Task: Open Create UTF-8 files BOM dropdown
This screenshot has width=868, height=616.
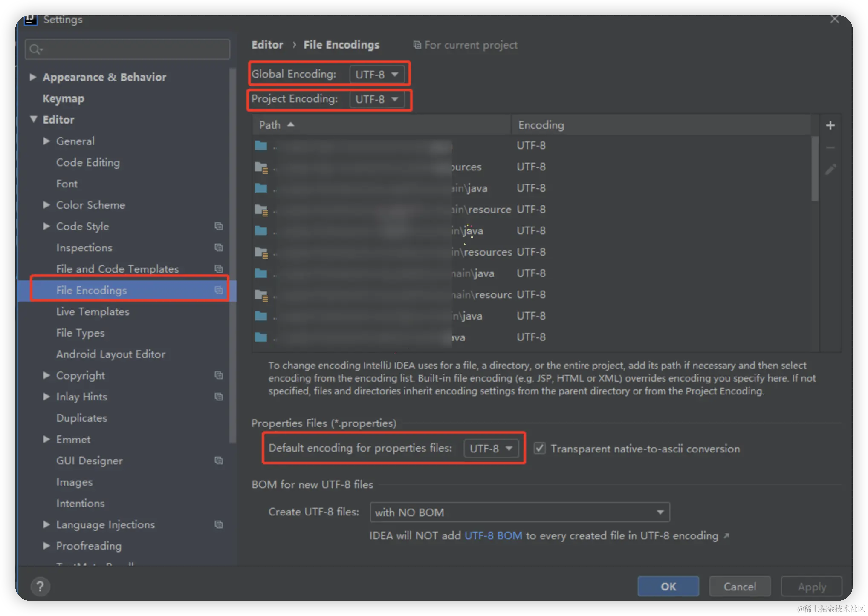Action: (519, 512)
